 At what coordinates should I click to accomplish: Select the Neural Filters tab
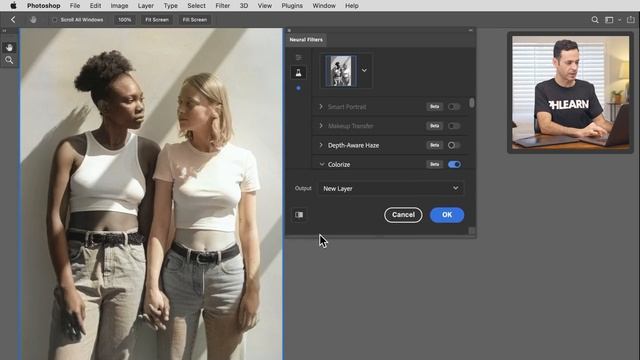306,40
